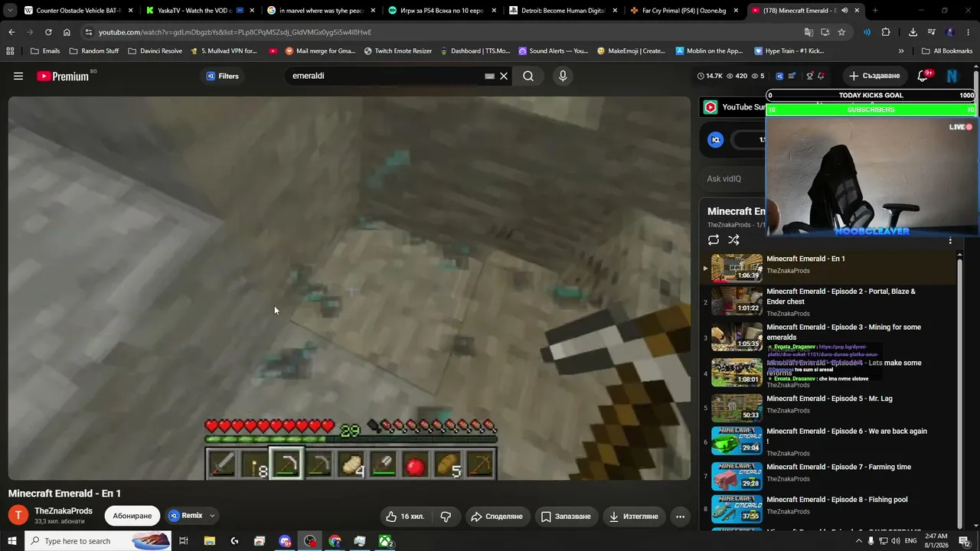Open vidIQ trophy achievements icon
This screenshot has width=980, height=551.
(809, 76)
